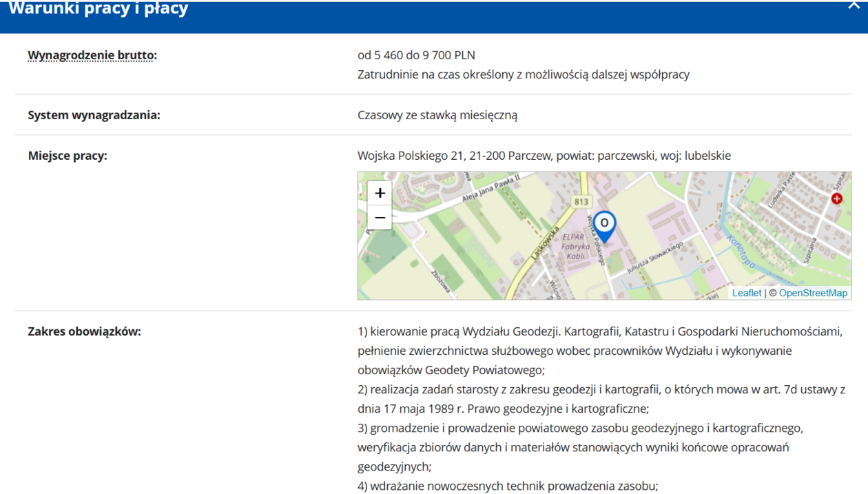This screenshot has width=868, height=494.
Task: Zoom in using the map plus control
Action: (379, 193)
